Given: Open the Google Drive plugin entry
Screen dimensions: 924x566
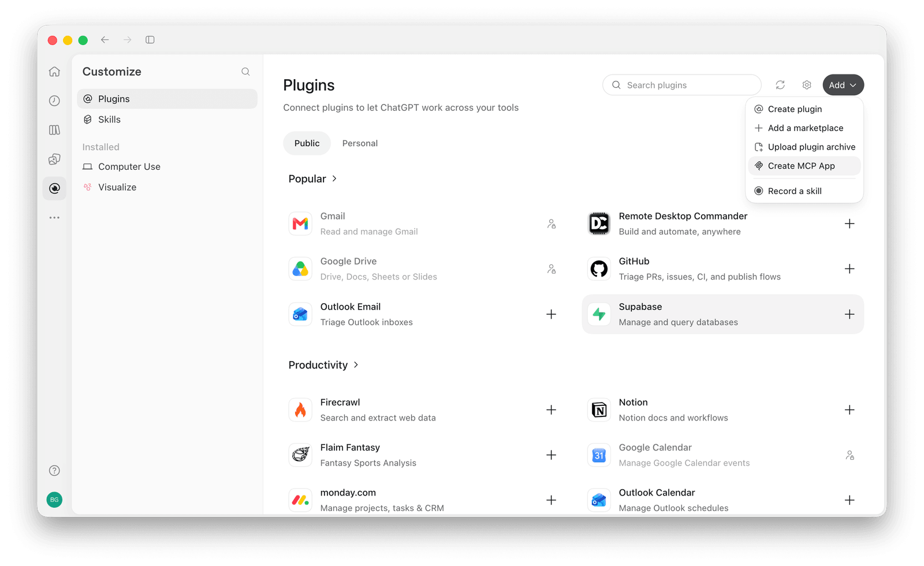Looking at the screenshot, I should pos(423,269).
